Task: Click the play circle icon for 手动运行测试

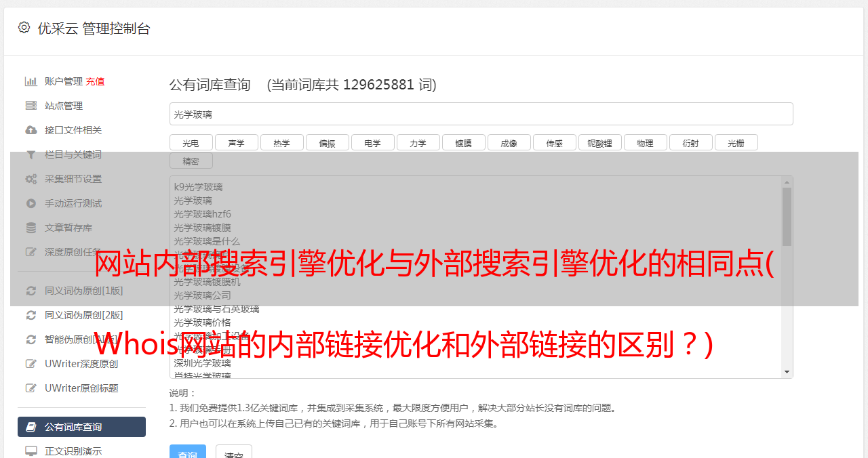Action: 31,203
